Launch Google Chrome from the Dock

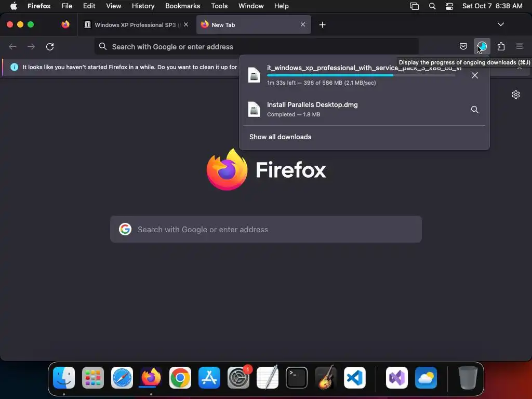(x=180, y=377)
